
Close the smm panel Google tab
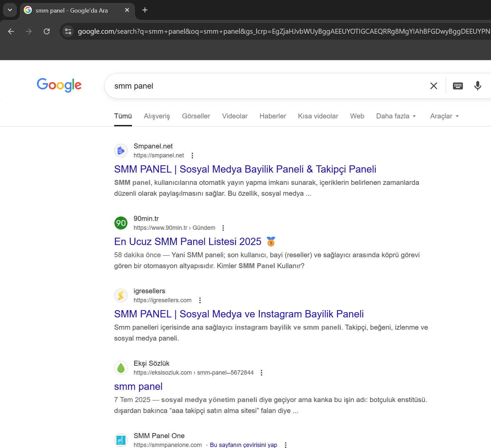click(127, 10)
